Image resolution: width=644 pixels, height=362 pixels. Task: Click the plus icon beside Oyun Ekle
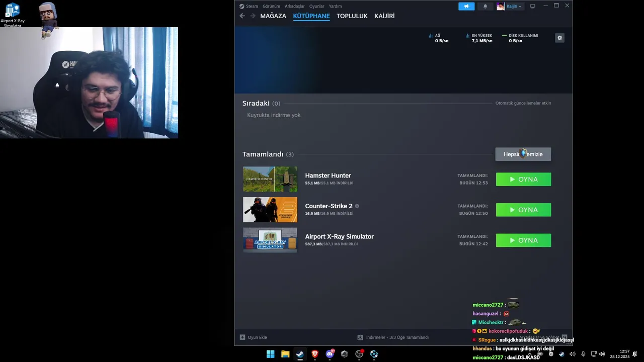pos(243,337)
